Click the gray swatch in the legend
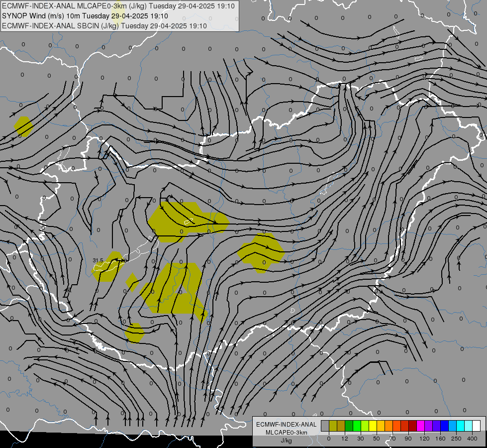Viewport: 487px width, 448px height. [x=325, y=426]
